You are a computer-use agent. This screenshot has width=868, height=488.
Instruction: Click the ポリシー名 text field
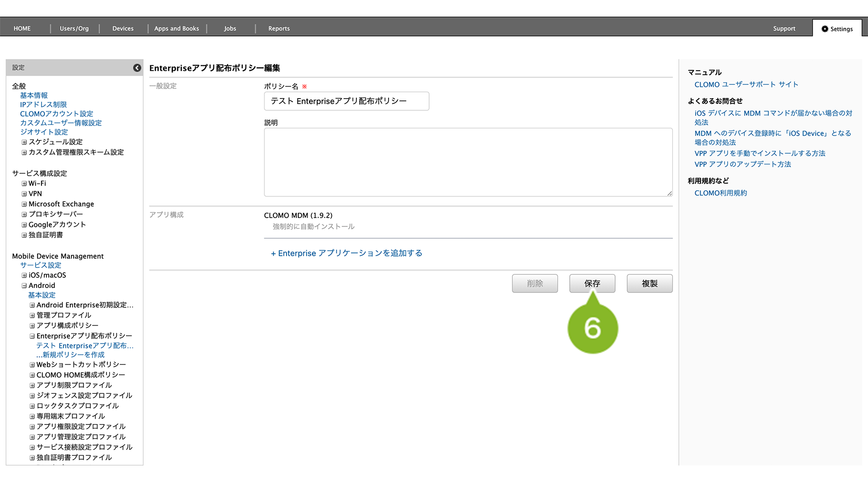click(346, 101)
